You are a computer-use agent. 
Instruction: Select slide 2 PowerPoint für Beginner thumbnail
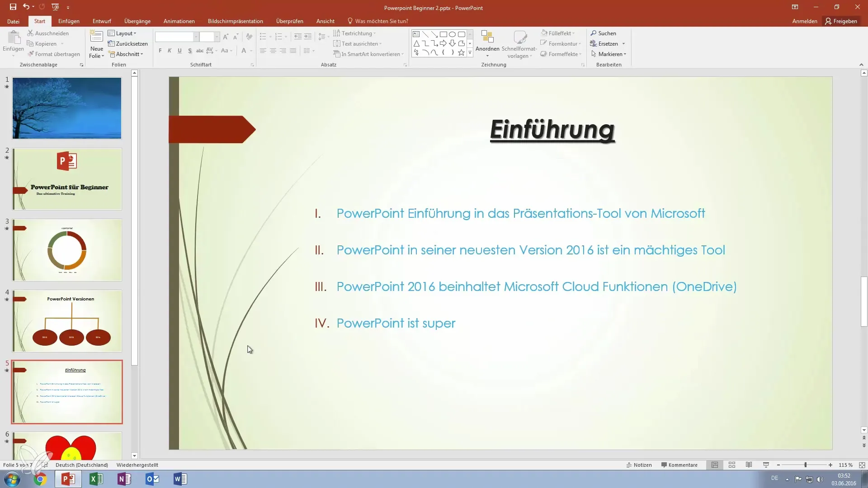(x=67, y=179)
